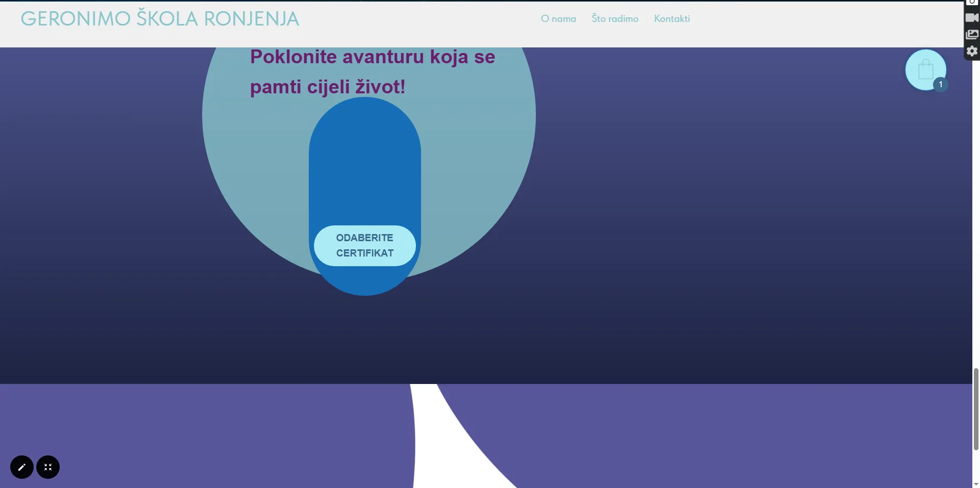Click the cart item count badge
Viewport: 980px width, 488px height.
click(940, 85)
